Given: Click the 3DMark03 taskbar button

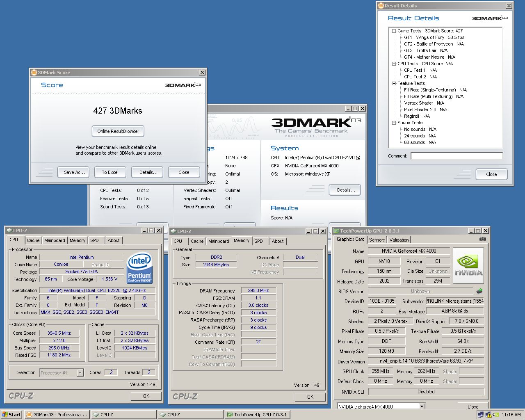Looking at the screenshot, I should (57, 415).
